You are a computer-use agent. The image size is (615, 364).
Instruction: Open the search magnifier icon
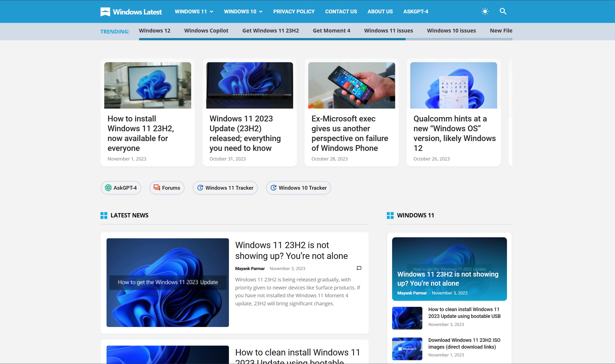(503, 11)
